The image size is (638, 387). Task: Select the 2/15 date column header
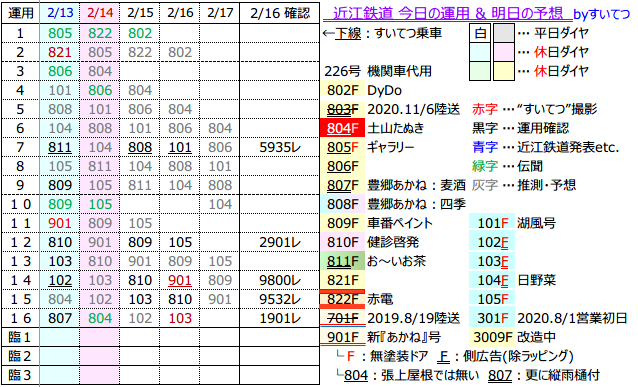click(140, 13)
